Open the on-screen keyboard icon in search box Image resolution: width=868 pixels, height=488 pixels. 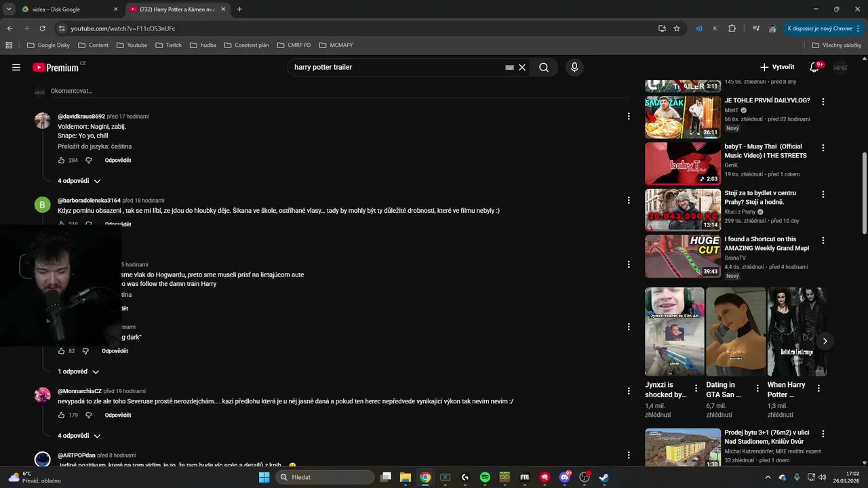[509, 67]
